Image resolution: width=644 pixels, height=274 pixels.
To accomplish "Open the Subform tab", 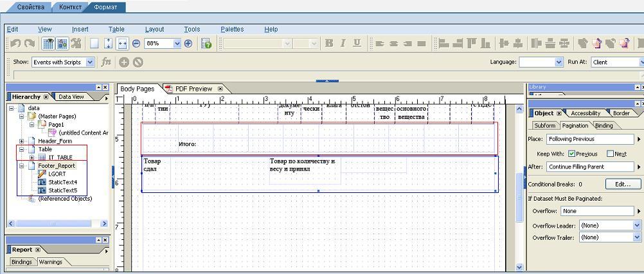I will [x=544, y=125].
